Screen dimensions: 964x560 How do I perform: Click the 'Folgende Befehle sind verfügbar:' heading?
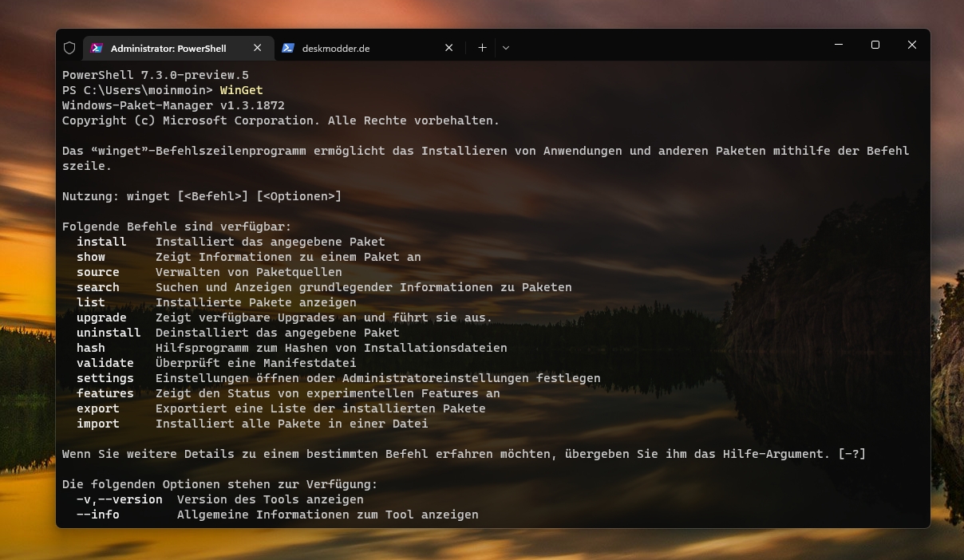tap(177, 227)
